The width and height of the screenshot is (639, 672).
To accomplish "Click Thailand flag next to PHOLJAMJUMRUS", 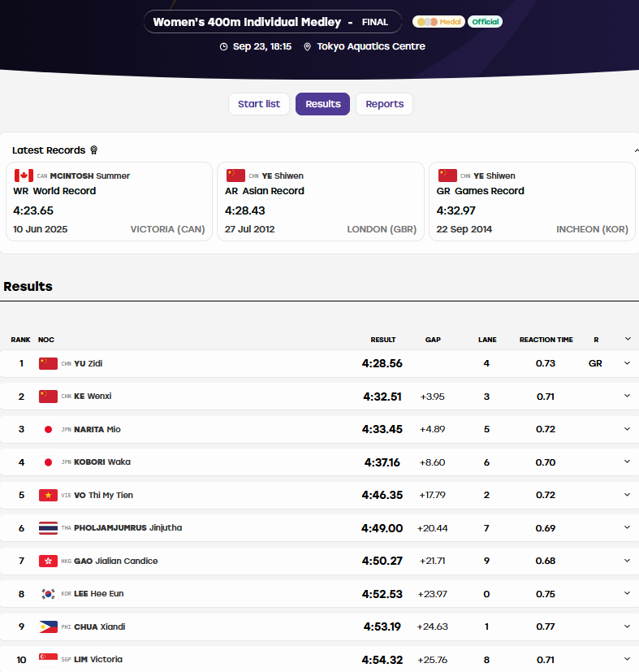I will click(x=48, y=528).
